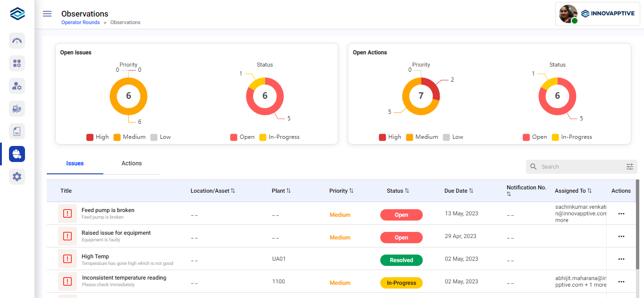Click Open status badge for Raised issue row
The height and width of the screenshot is (298, 644).
(401, 238)
